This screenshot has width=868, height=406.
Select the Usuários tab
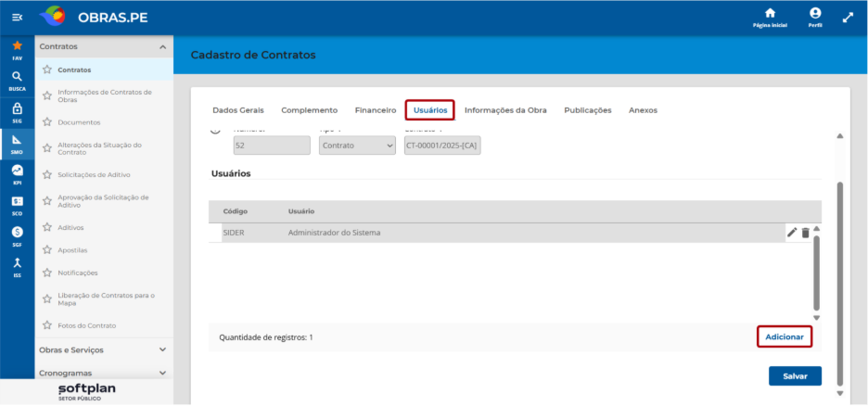pyautogui.click(x=430, y=110)
